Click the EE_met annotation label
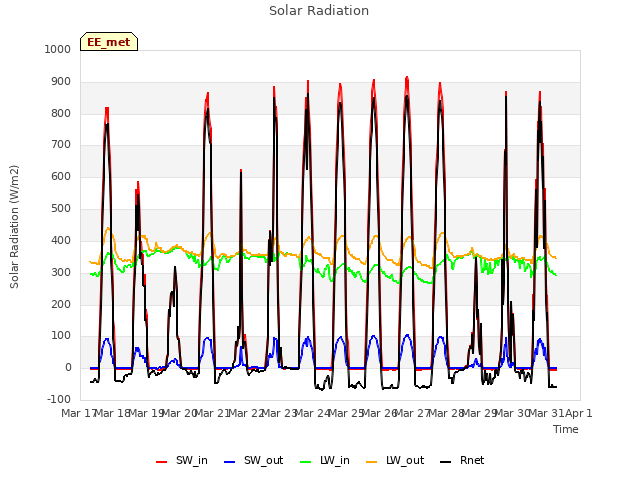Viewport: 640px width, 480px height. click(109, 42)
